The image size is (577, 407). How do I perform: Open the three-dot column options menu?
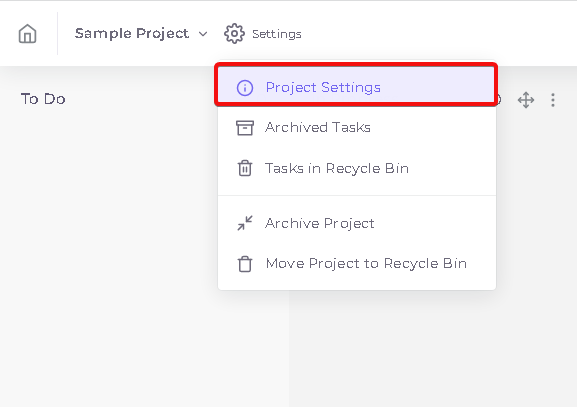click(x=553, y=100)
